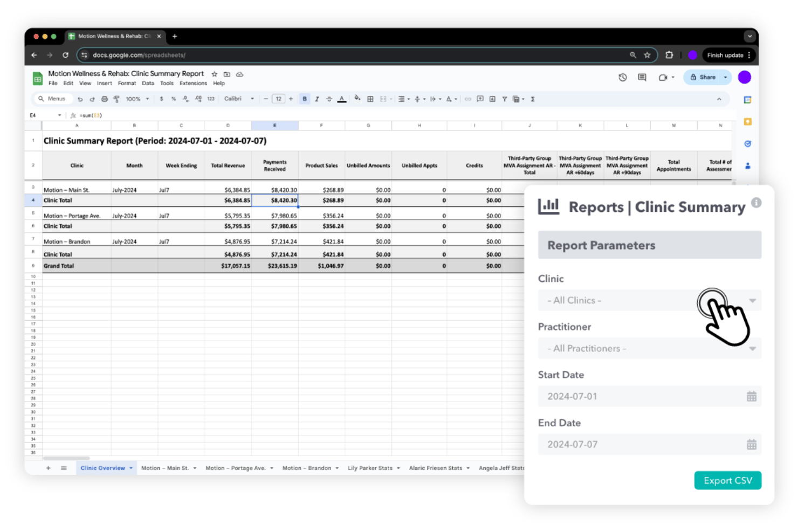
Task: Show the all sheets list
Action: point(64,468)
